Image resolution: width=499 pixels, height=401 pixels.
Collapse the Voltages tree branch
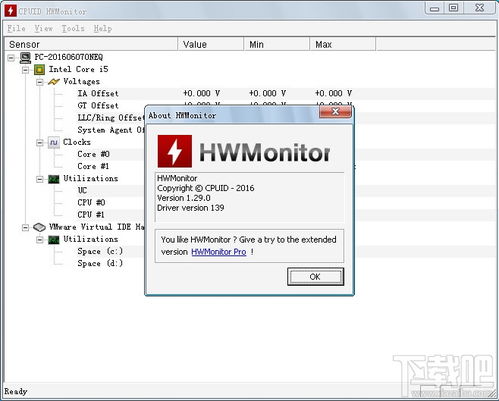[40, 82]
